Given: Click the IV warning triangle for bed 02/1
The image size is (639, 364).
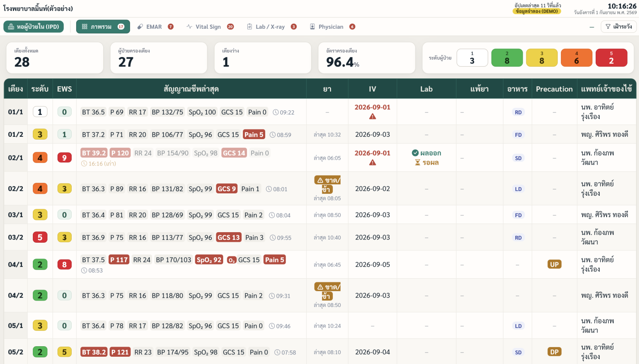Looking at the screenshot, I should (x=372, y=162).
